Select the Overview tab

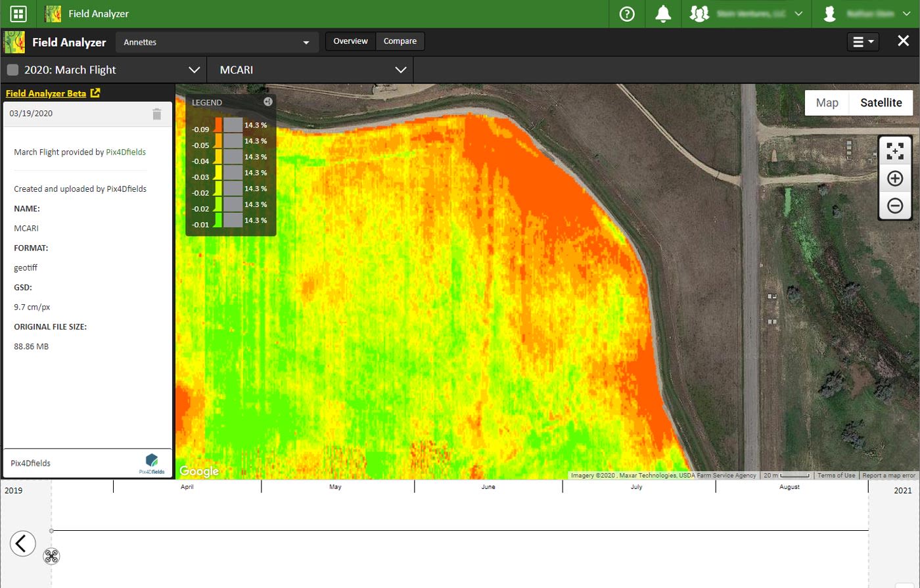pyautogui.click(x=350, y=41)
